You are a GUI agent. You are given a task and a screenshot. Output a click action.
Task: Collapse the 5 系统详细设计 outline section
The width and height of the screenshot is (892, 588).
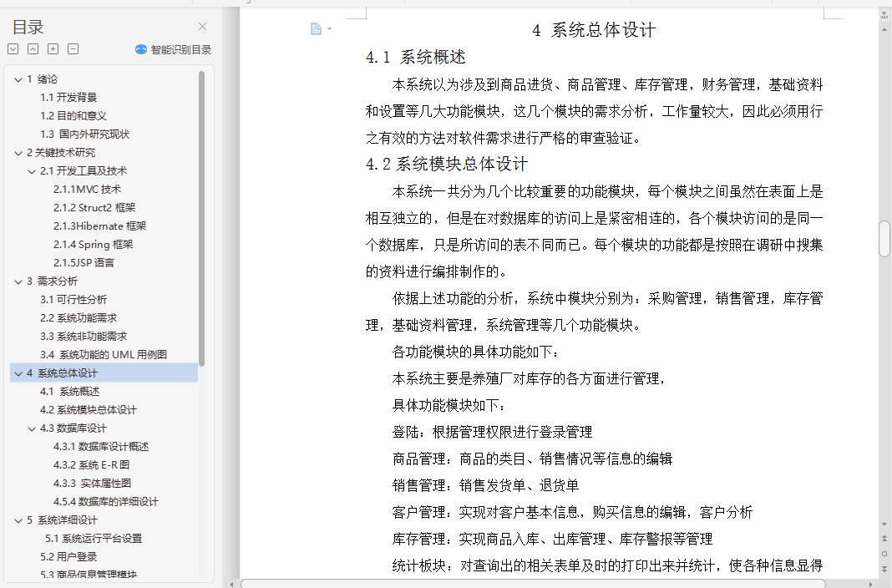(x=18, y=520)
